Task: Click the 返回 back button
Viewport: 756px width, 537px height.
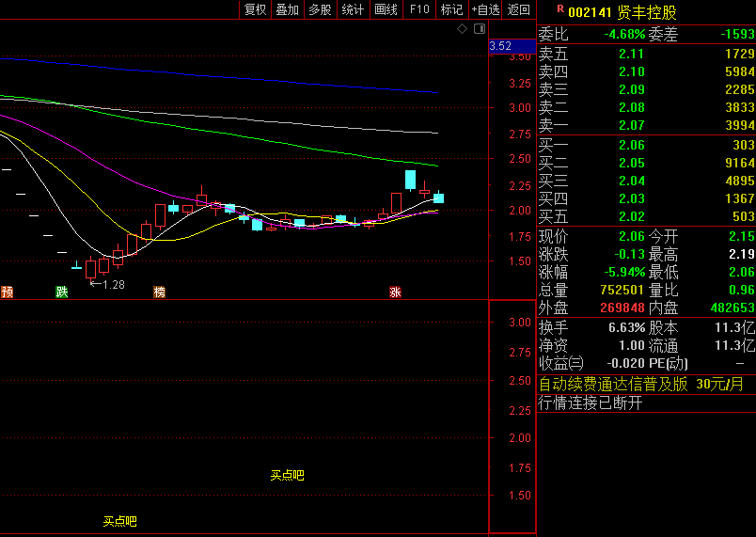Action: [x=519, y=9]
